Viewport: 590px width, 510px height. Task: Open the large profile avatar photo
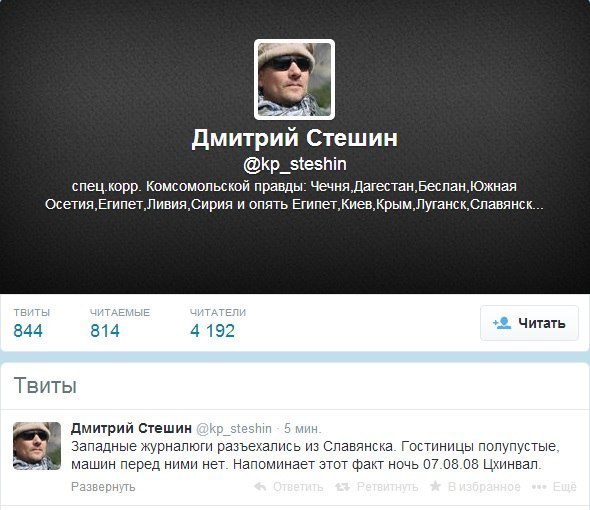(x=294, y=79)
